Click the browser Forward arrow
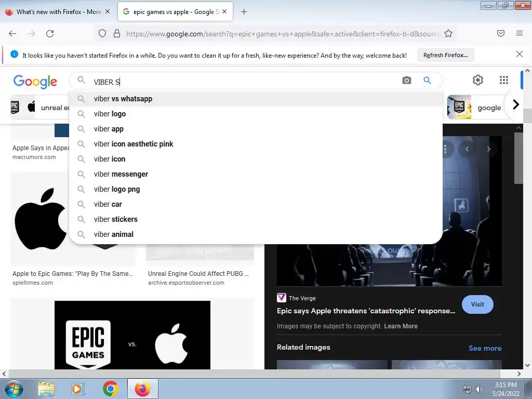Screen dimensions: 532x399 (31, 34)
